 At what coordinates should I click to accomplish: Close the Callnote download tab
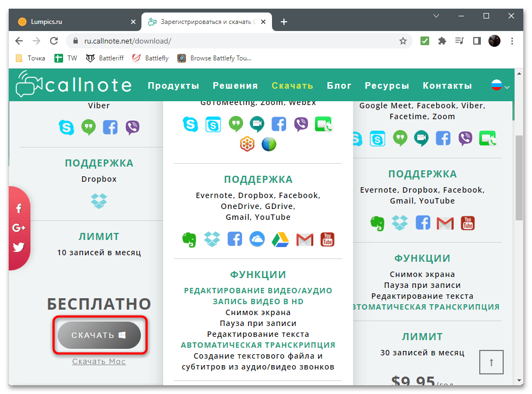point(263,22)
